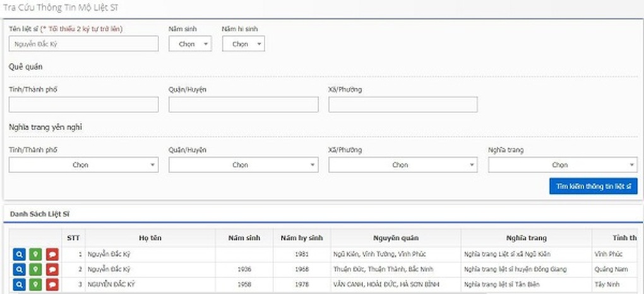
Task: Open comment icon for row 3 VÂN CANH
Action: [52, 285]
